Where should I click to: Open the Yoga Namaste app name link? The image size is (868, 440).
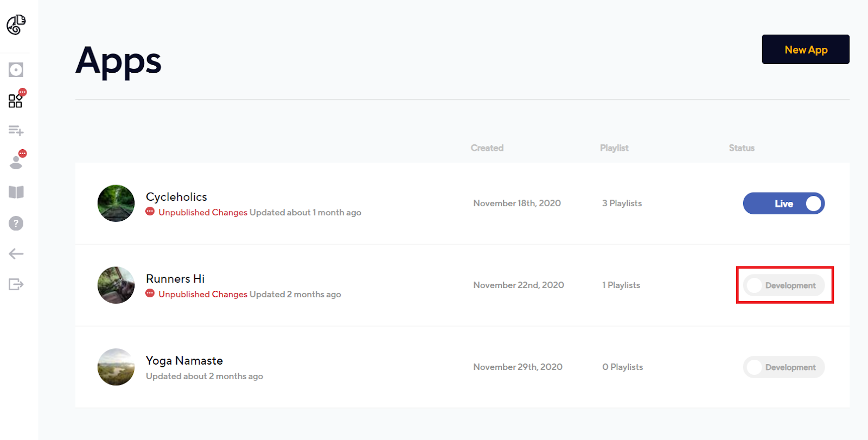click(184, 361)
